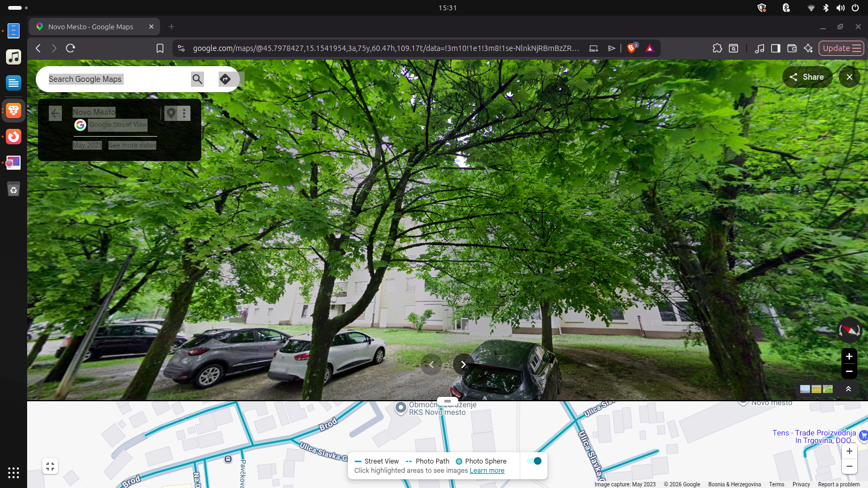The width and height of the screenshot is (868, 488).
Task: Click the Update menu button
Action: tap(841, 48)
